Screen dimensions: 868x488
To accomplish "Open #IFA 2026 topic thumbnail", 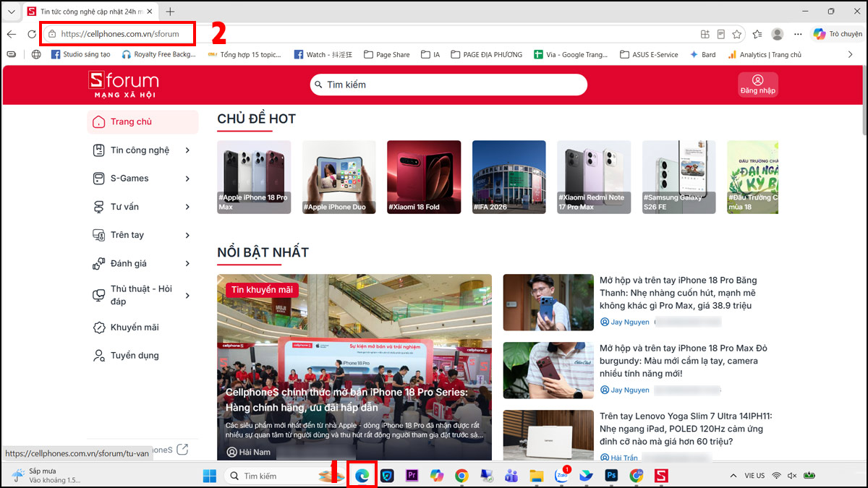I will [x=509, y=177].
